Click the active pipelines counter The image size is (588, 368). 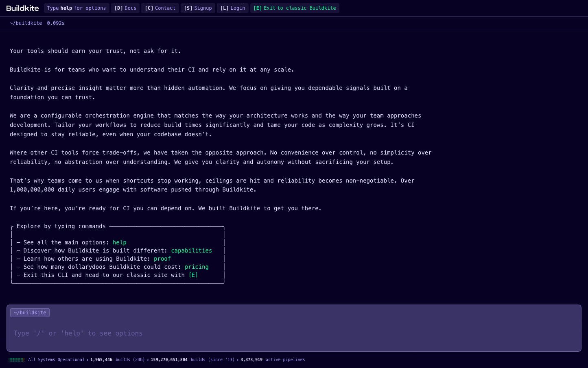272,360
